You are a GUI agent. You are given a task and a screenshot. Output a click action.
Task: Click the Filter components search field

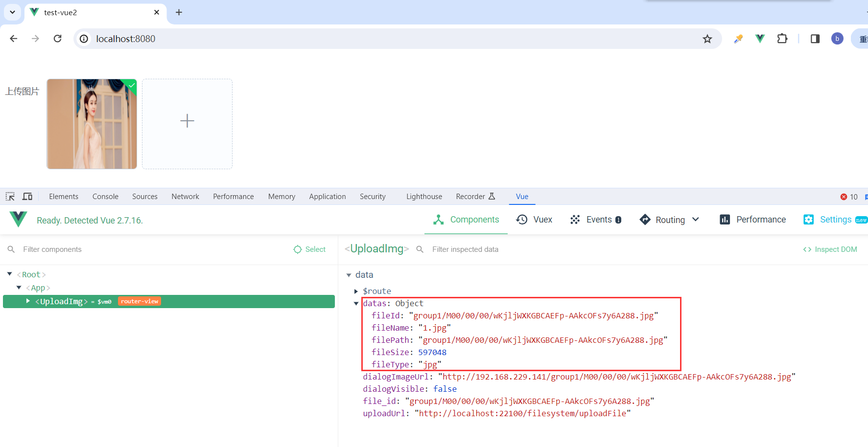click(x=147, y=249)
